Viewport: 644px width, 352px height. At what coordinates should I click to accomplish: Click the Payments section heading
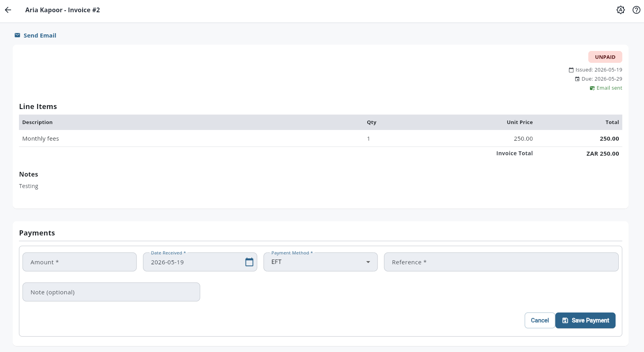click(x=37, y=233)
